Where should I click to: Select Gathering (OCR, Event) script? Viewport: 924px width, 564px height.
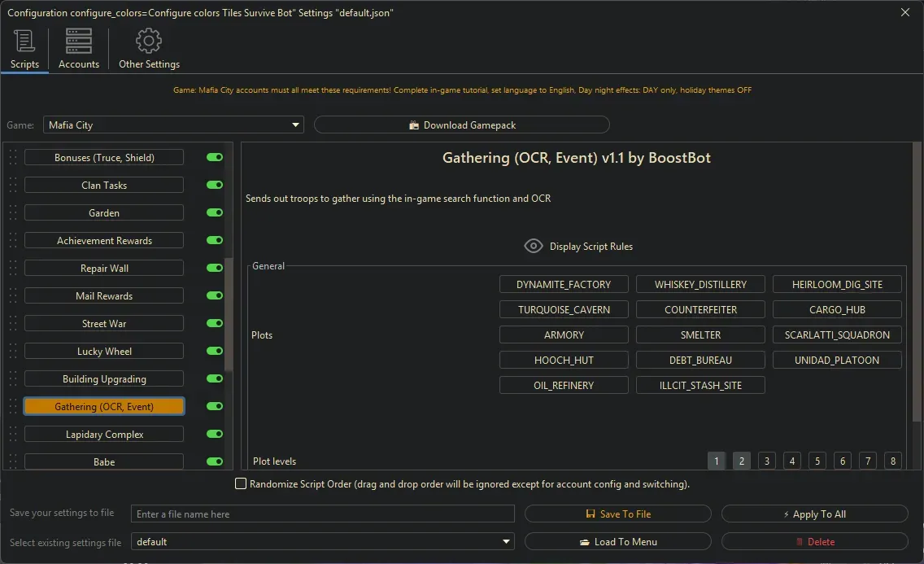pos(104,407)
